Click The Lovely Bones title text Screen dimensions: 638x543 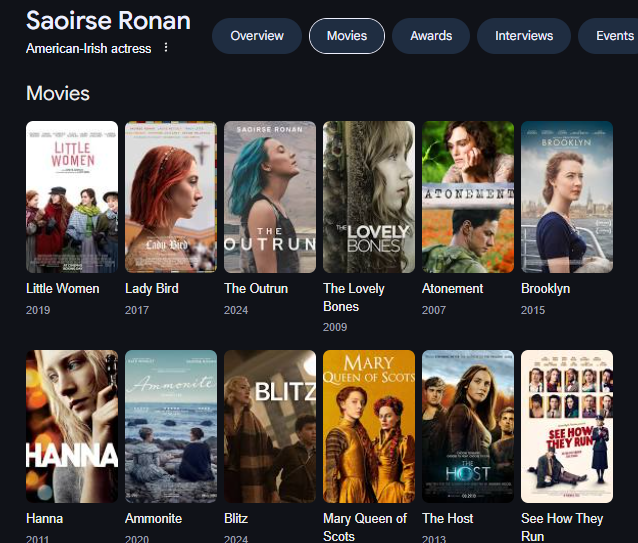pyautogui.click(x=354, y=297)
